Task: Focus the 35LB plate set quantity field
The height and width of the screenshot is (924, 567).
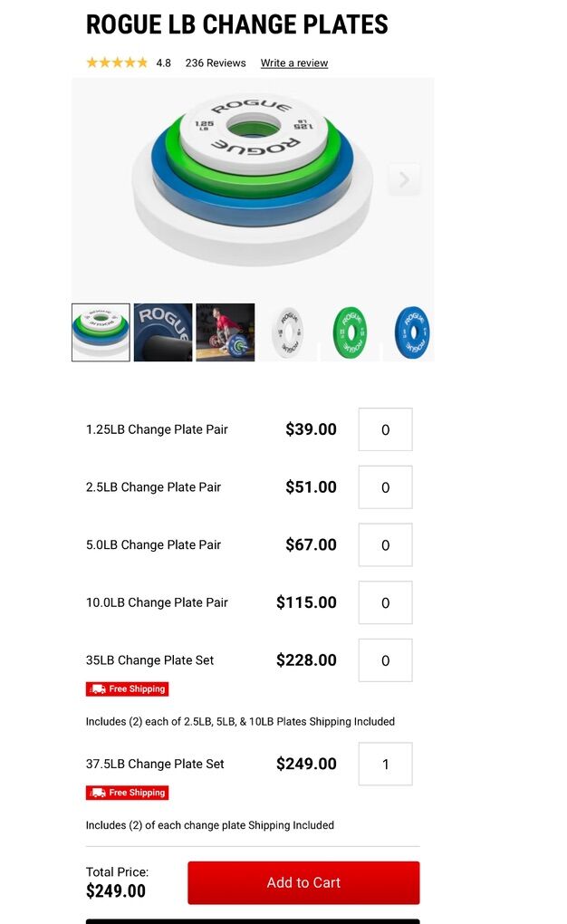Action: 385,660
